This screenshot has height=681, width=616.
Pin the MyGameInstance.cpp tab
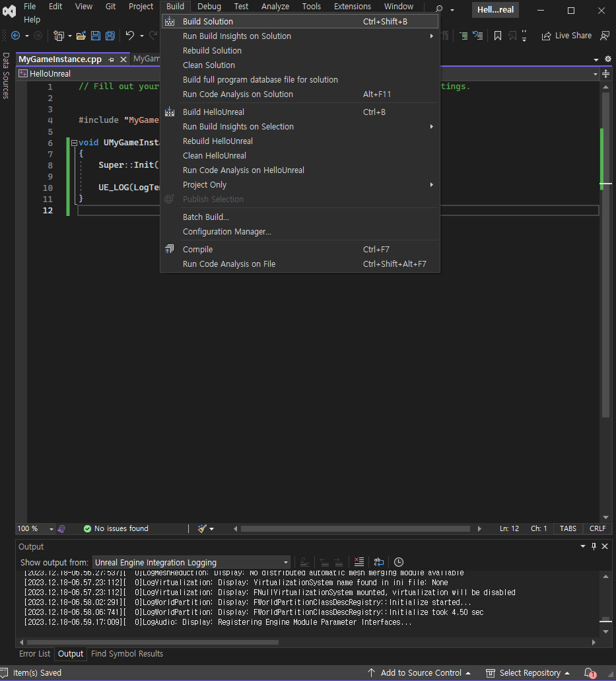click(111, 59)
